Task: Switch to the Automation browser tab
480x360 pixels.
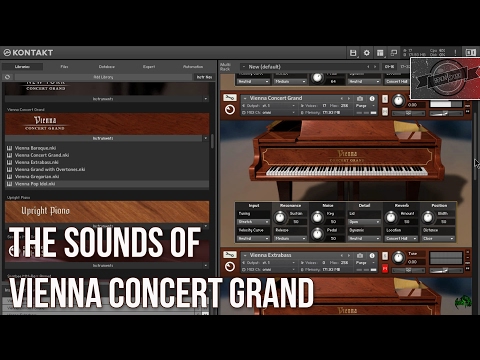Action: coord(193,67)
